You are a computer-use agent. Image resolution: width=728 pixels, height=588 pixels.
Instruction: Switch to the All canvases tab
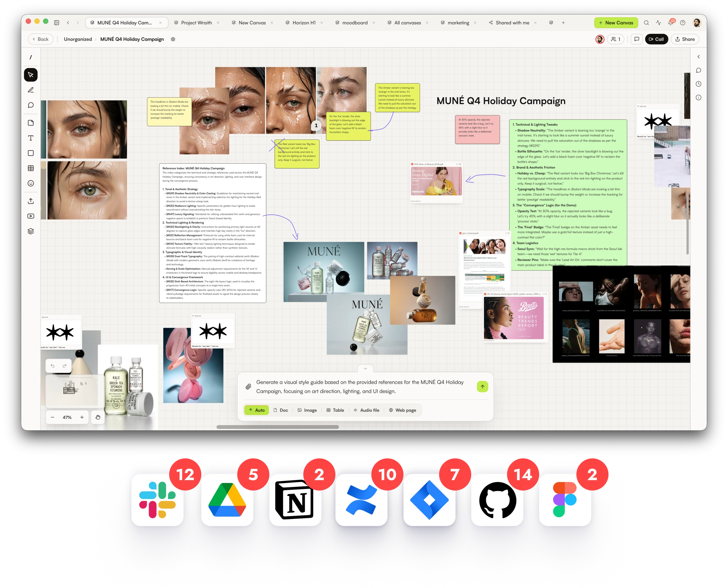408,23
